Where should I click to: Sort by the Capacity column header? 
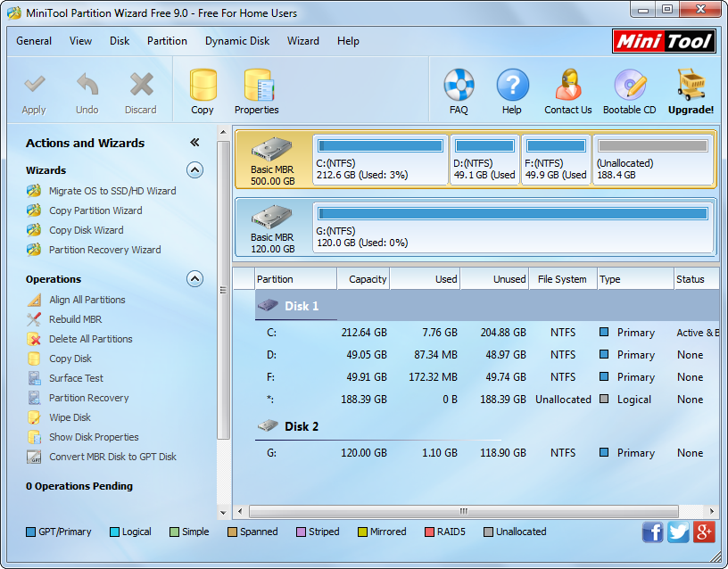coord(363,279)
